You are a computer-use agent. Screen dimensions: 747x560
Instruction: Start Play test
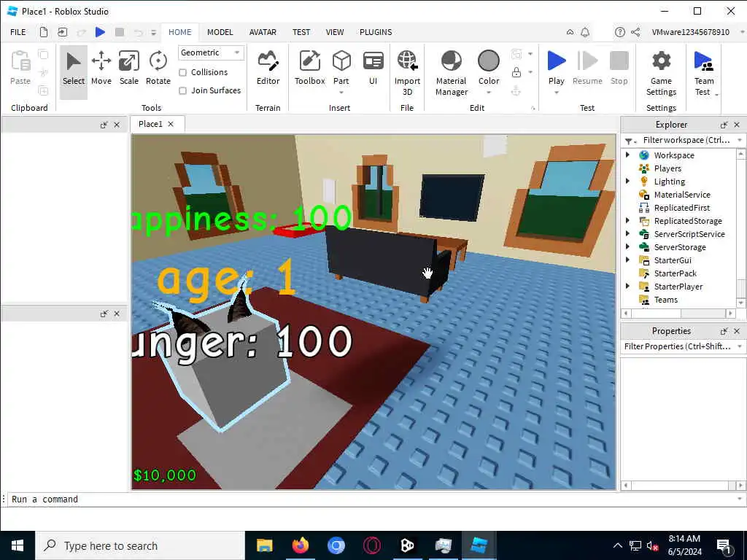(556, 68)
